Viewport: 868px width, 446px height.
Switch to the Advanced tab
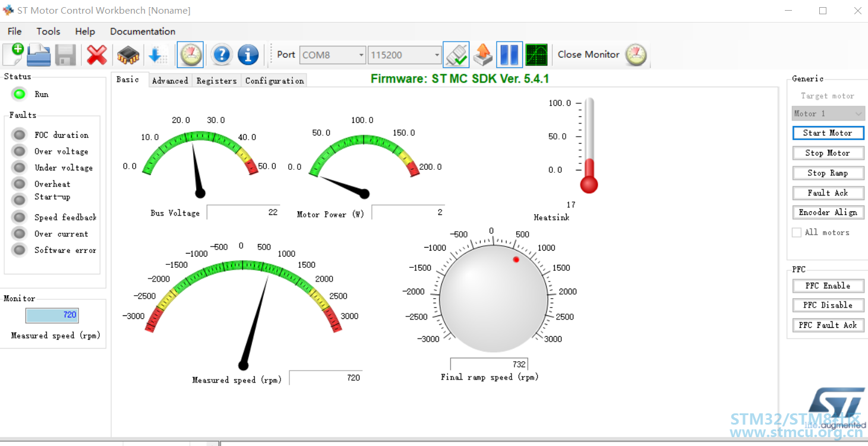pos(170,81)
